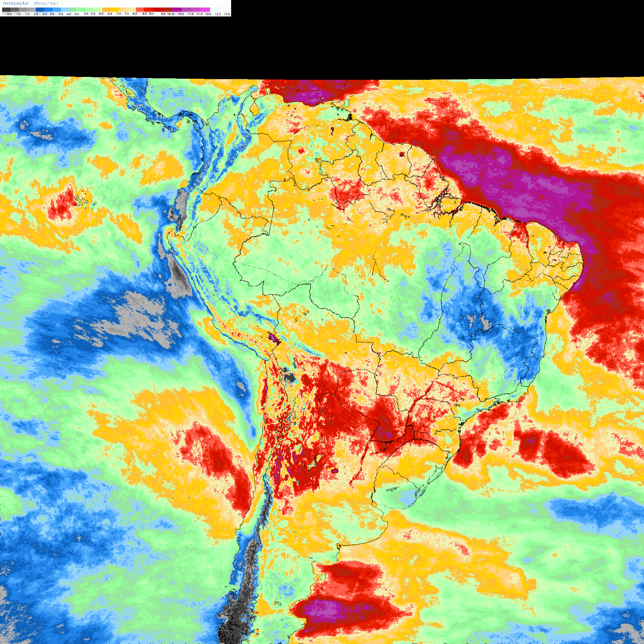Select the 12.5 legend value
Image resolution: width=644 pixels, height=644 pixels.
point(218,14)
